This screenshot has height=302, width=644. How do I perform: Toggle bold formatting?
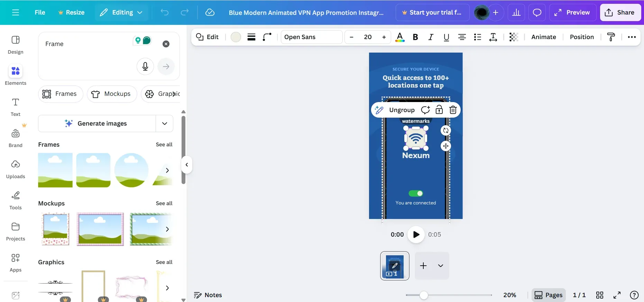coord(415,37)
